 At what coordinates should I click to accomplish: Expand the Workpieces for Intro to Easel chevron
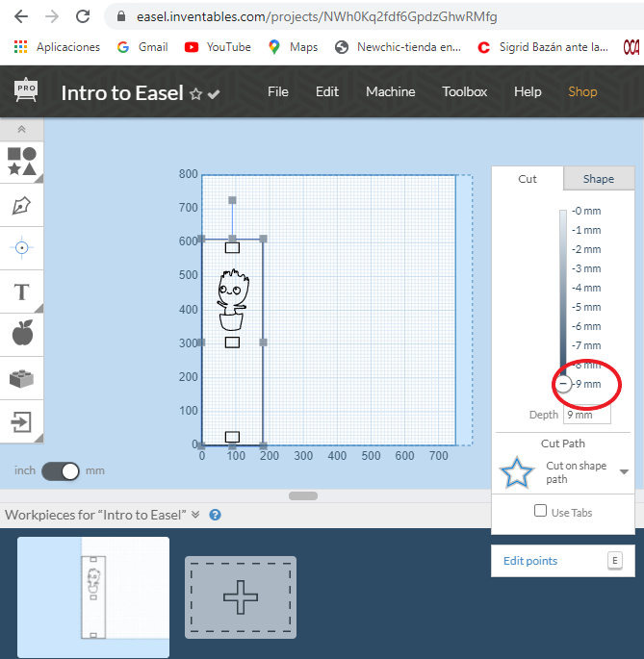195,515
